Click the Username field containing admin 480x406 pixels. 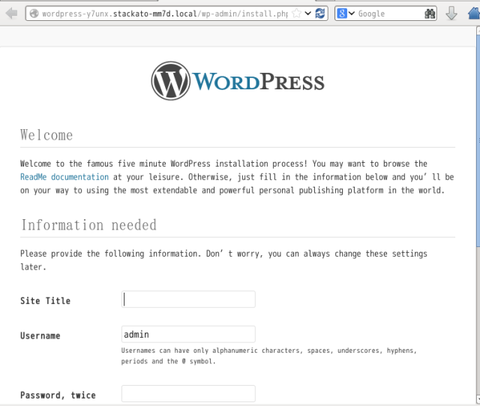pos(188,334)
